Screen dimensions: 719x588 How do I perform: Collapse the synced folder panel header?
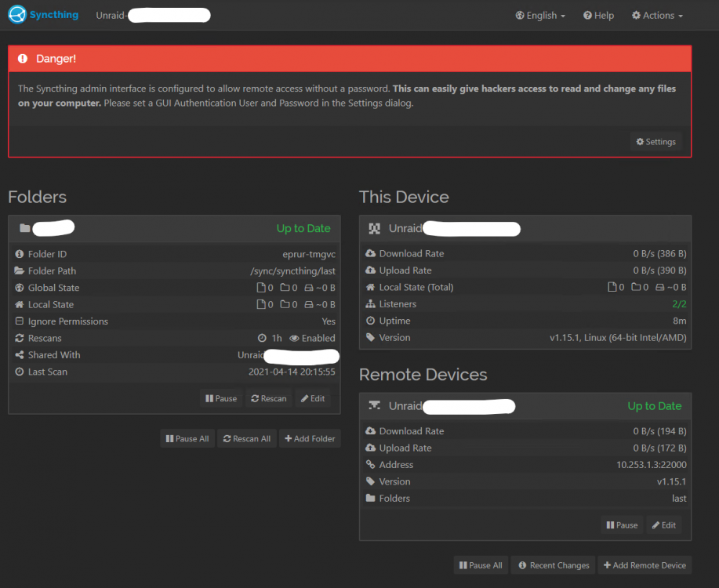pyautogui.click(x=174, y=228)
